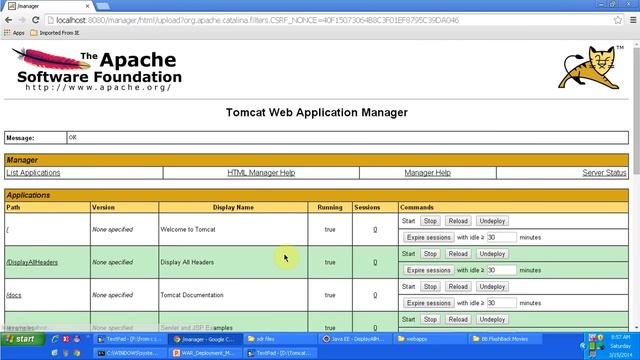Open the /DisplayAllHeaders application link
640x360 pixels.
(32, 262)
